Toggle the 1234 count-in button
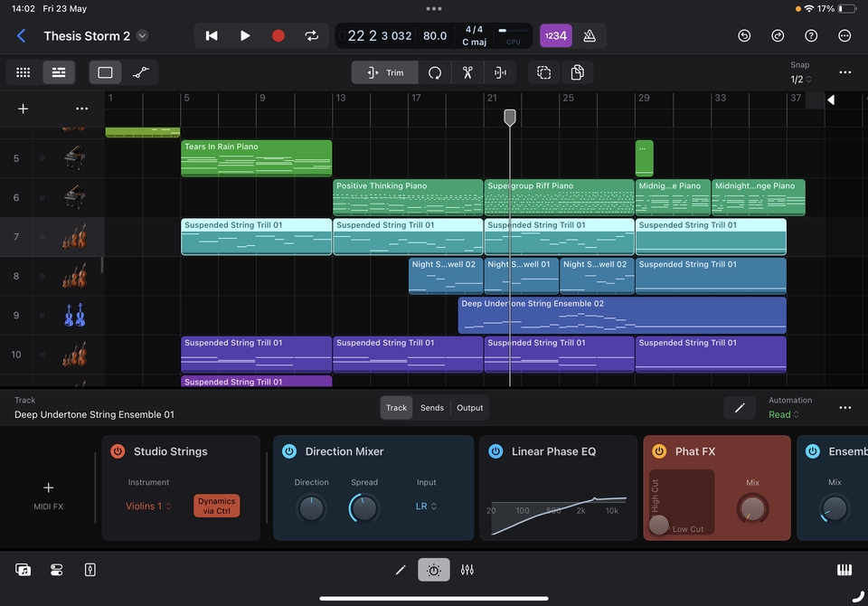868x606 pixels. pos(556,36)
